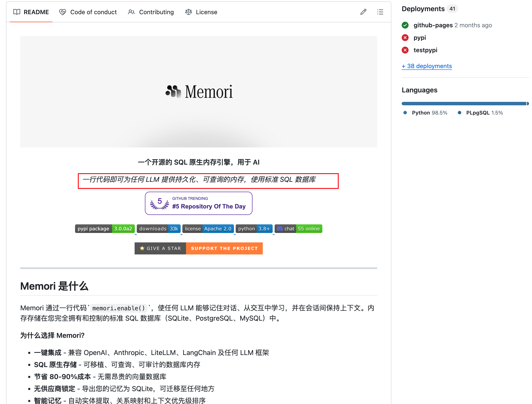Click the GIVE A STAR button
This screenshot has height=404, width=532.
click(160, 248)
